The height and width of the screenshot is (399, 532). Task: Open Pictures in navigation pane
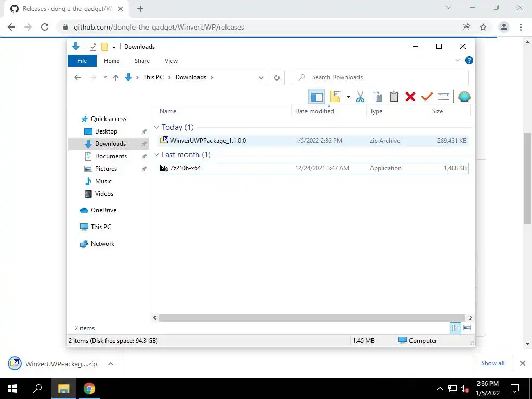click(x=106, y=169)
